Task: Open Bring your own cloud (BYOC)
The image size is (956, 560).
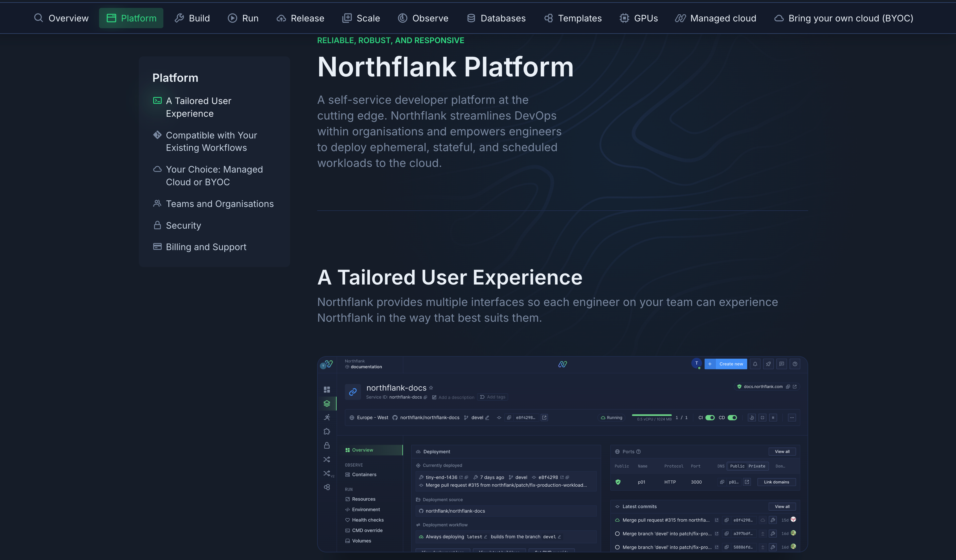Action: tap(844, 18)
